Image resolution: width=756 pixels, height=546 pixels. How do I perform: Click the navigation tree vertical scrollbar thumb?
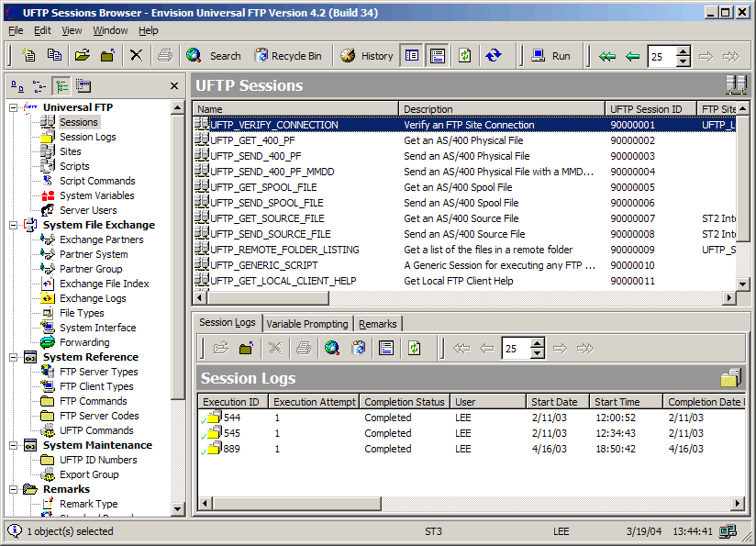tap(177, 257)
